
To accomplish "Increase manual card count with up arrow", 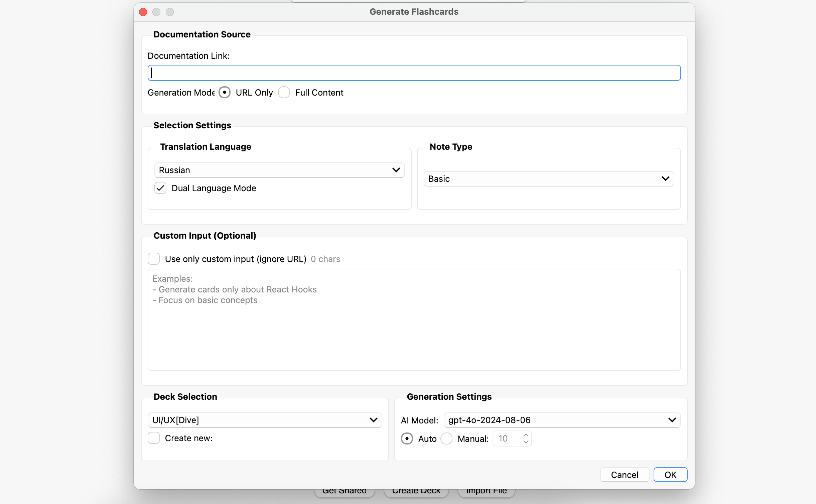I will pos(526,435).
